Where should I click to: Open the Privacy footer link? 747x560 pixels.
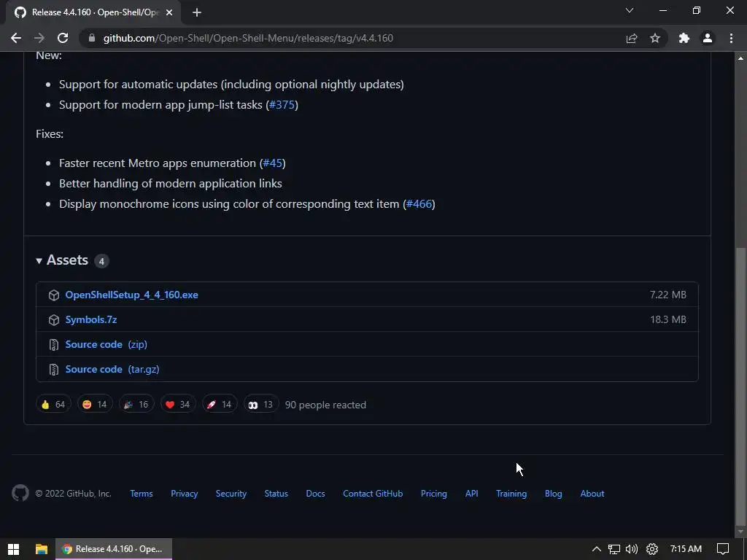coord(185,494)
